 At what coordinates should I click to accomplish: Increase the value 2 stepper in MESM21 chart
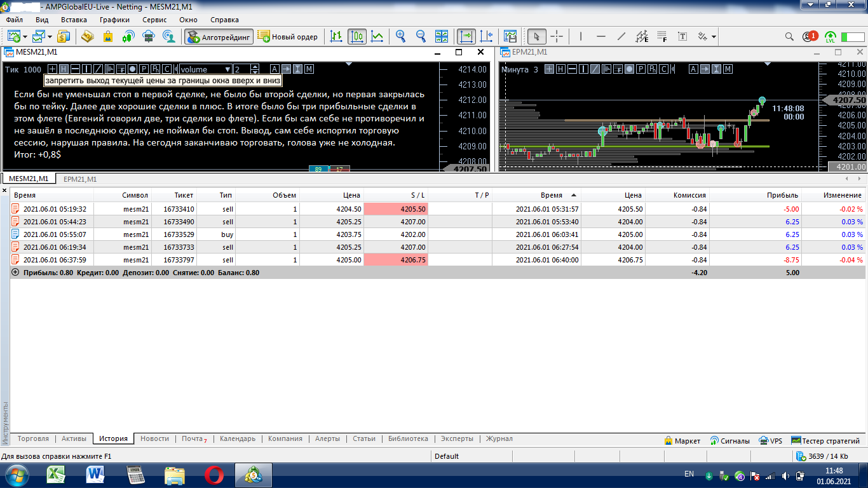click(x=255, y=67)
